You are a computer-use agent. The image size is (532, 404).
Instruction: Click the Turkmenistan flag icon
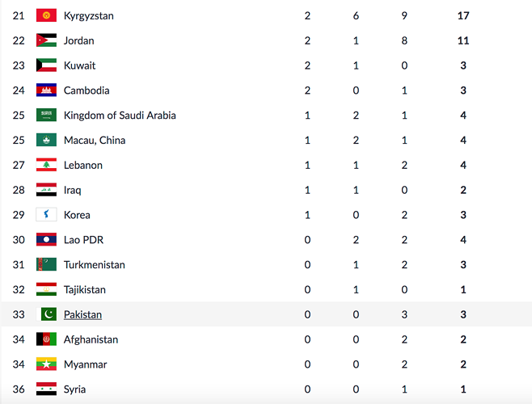click(46, 265)
